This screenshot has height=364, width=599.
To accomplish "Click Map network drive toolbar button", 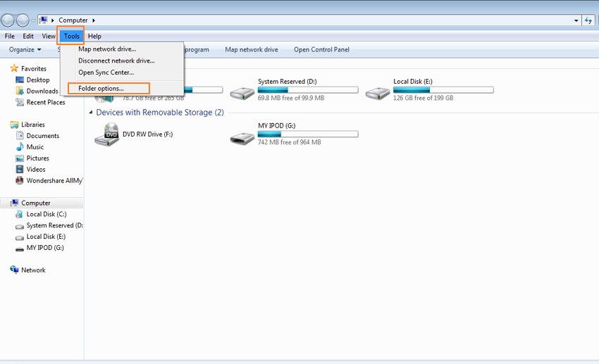I will pyautogui.click(x=251, y=50).
